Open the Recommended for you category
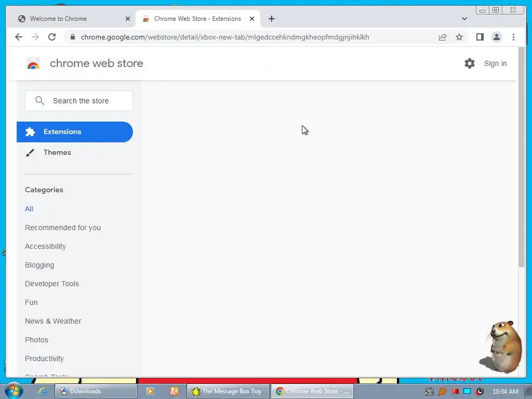The width and height of the screenshot is (532, 399). pyautogui.click(x=63, y=228)
